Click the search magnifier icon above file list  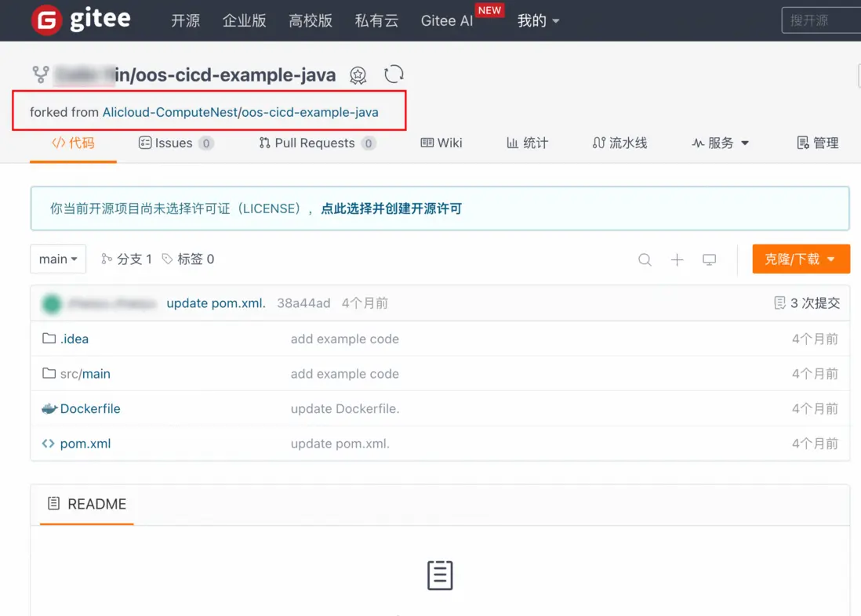(x=645, y=259)
